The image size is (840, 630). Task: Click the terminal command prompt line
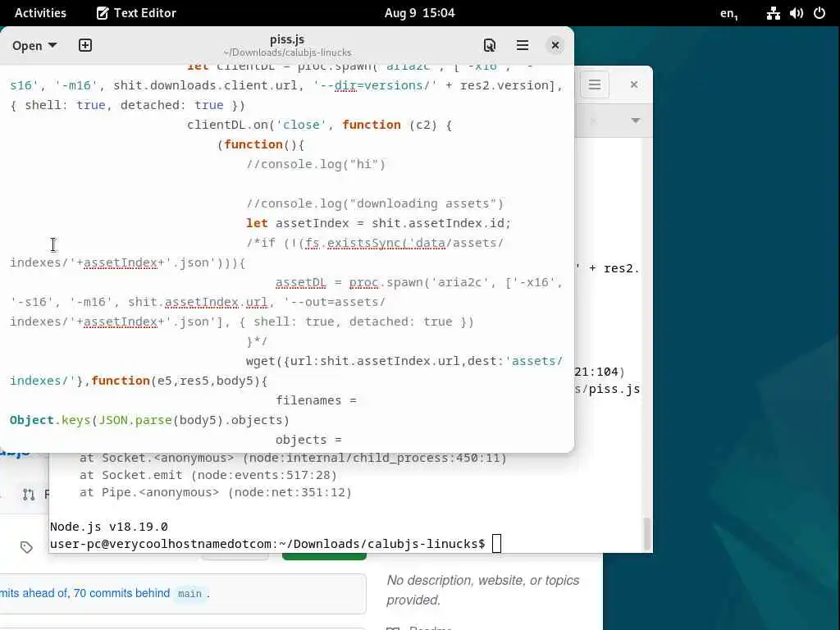point(276,544)
